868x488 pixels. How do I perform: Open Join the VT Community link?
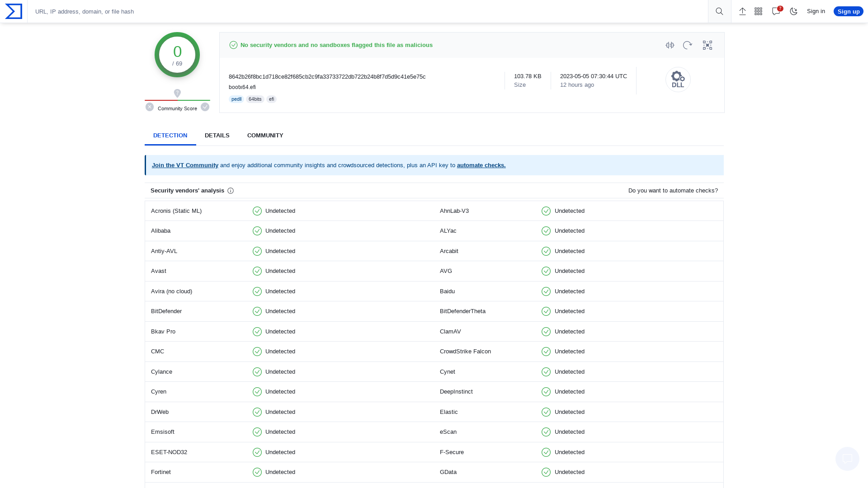point(185,165)
